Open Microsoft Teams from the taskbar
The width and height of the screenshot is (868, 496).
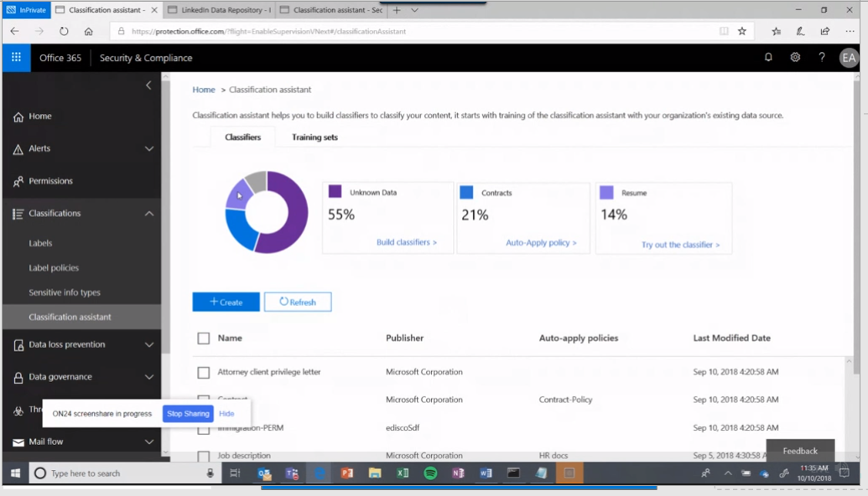click(292, 473)
